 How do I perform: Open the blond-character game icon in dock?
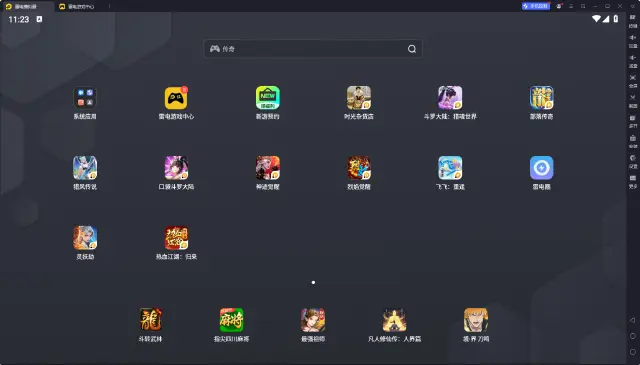click(x=476, y=320)
